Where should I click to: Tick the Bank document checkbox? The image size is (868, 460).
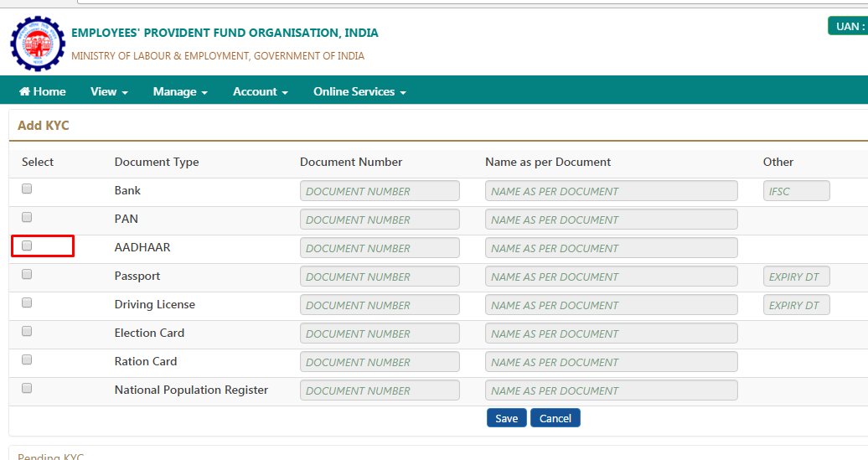27,189
